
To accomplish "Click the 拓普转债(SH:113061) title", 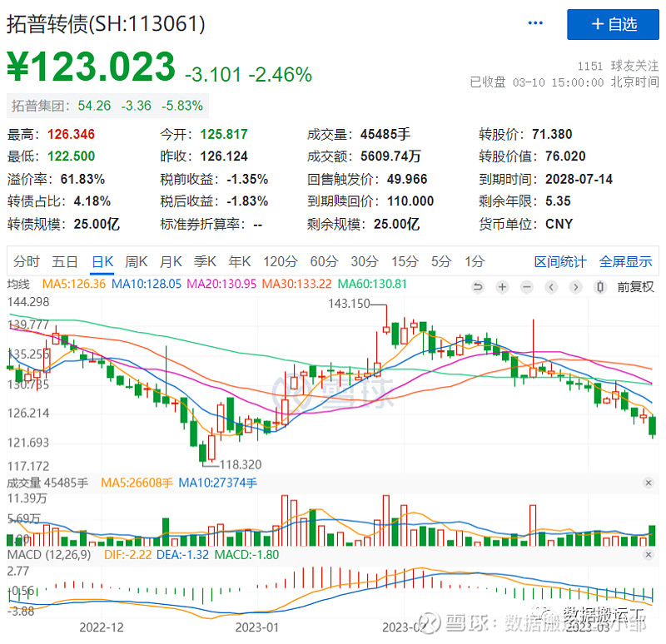I will pos(106,23).
